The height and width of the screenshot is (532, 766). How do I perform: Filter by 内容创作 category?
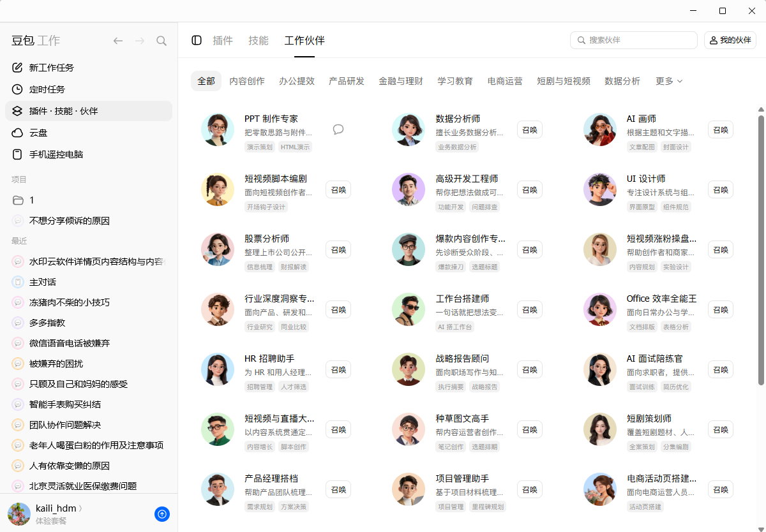coord(247,81)
